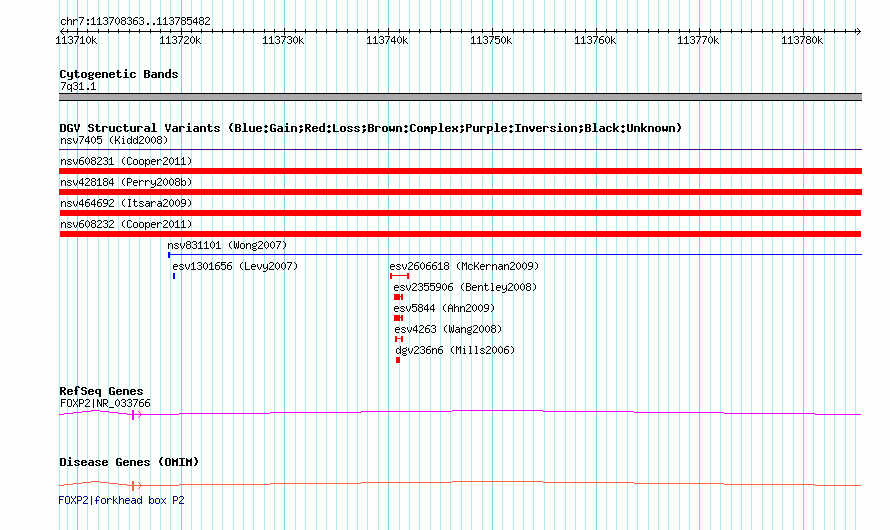Select the dgv236n6 red variant marker
The height and width of the screenshot is (530, 890).
[398, 360]
